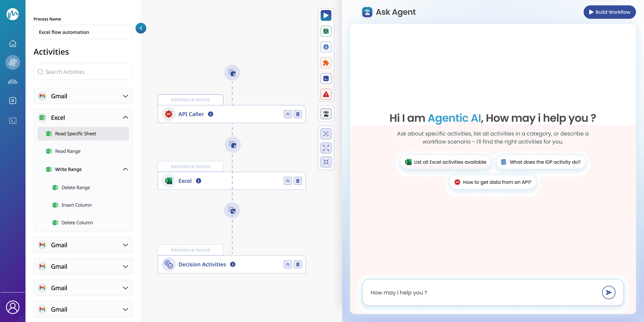The width and height of the screenshot is (644, 322).
Task: Open the terminal sidebar icon
Action: 13,121
